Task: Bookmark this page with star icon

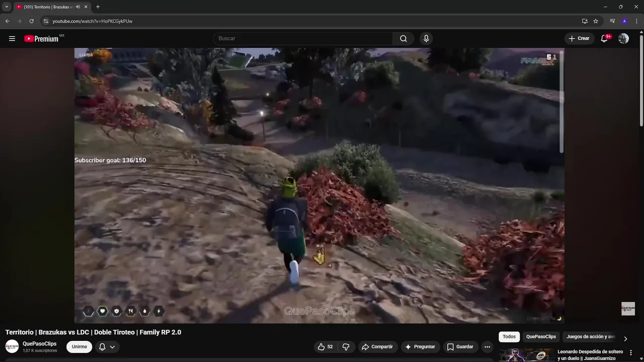Action: pos(596,21)
